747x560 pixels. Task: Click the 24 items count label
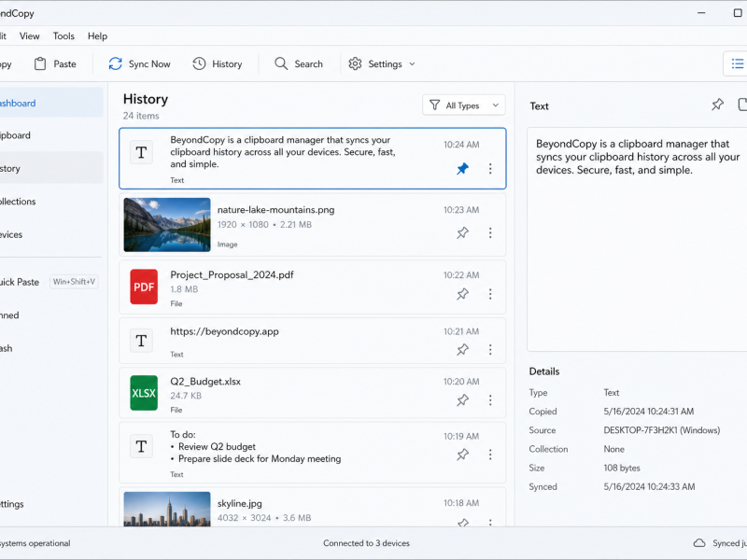(141, 116)
